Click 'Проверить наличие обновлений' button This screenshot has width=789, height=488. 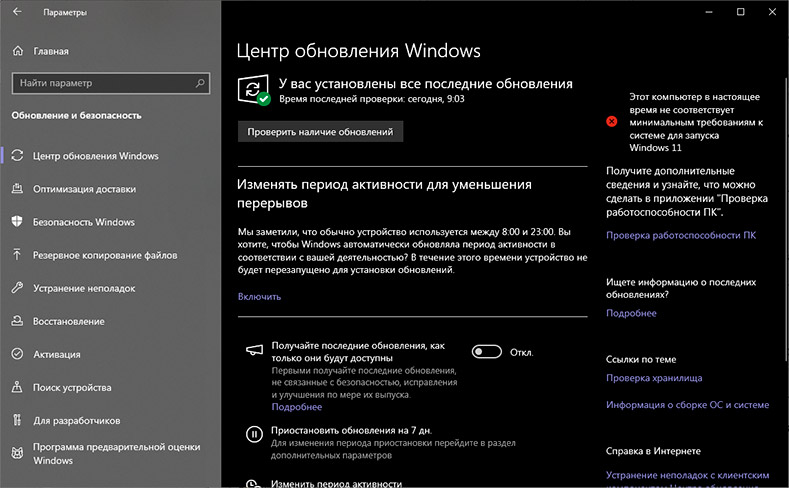point(320,131)
